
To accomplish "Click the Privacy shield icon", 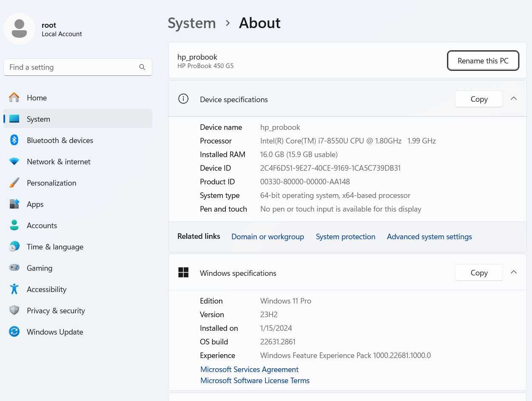I will [14, 310].
